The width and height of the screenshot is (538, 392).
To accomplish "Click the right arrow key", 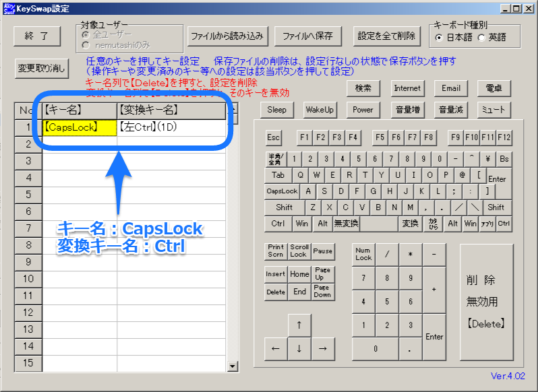I will 322,349.
